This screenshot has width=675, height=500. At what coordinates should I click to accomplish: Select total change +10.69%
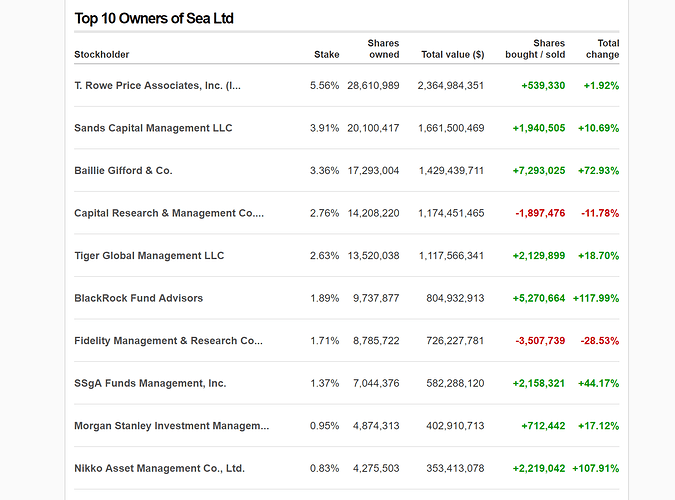[x=598, y=128]
